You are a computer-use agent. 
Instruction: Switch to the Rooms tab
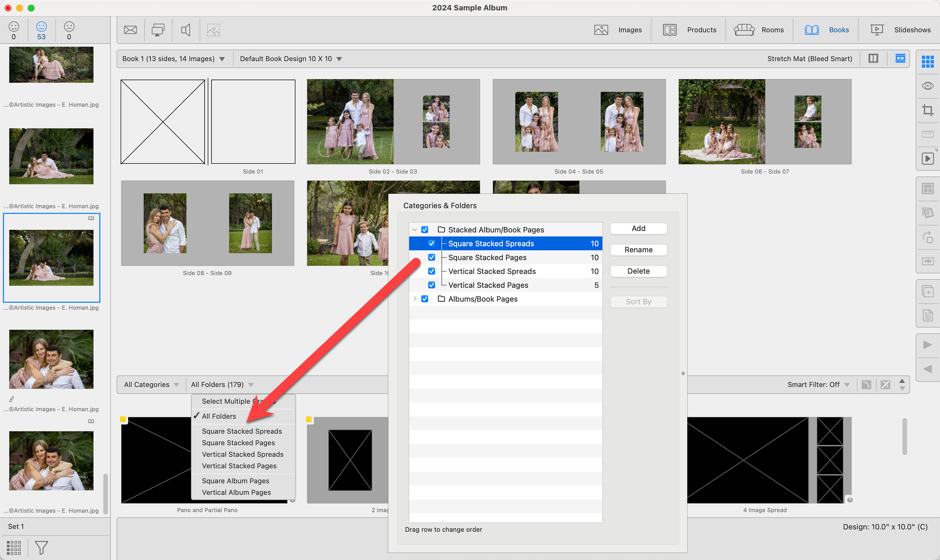[x=759, y=30]
